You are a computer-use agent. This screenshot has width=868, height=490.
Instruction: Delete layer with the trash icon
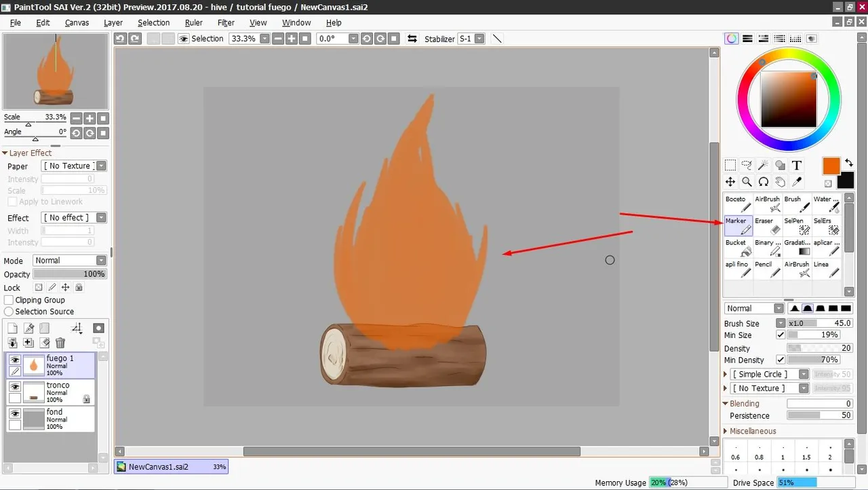point(60,343)
